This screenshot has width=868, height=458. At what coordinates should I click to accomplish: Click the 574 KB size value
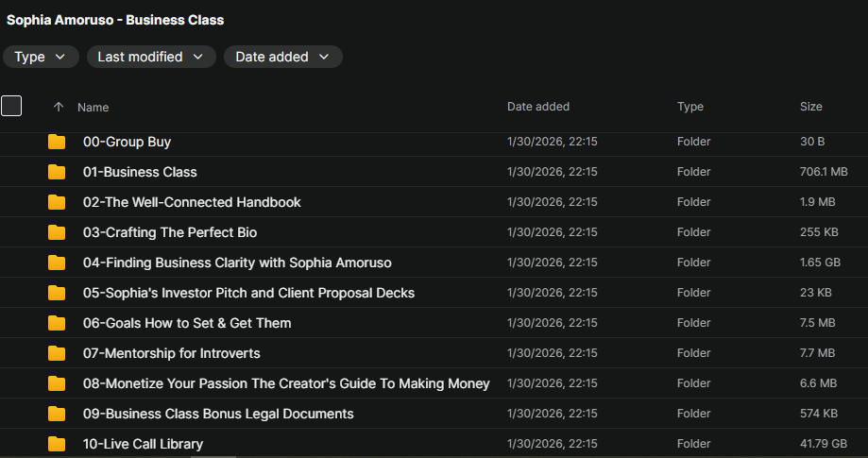click(819, 414)
